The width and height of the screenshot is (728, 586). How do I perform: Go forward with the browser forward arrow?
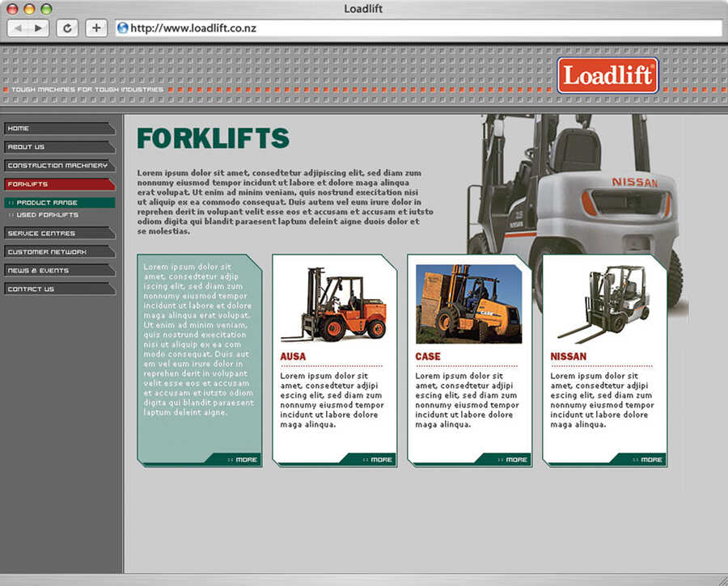39,28
